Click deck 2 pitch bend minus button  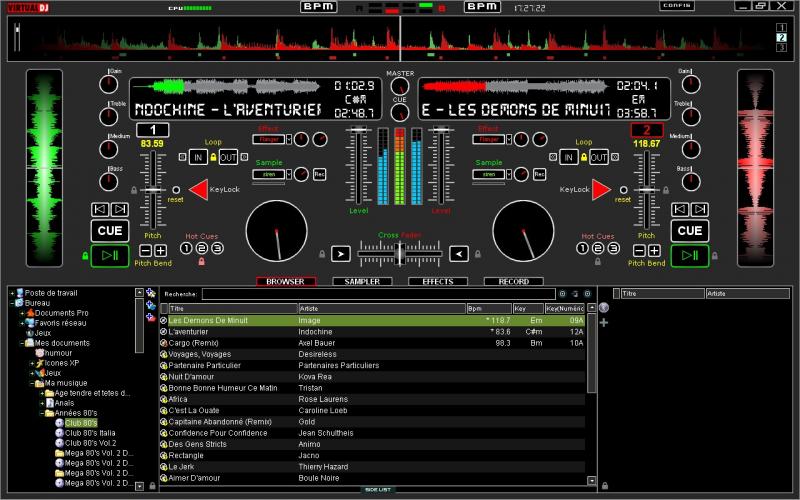(639, 251)
